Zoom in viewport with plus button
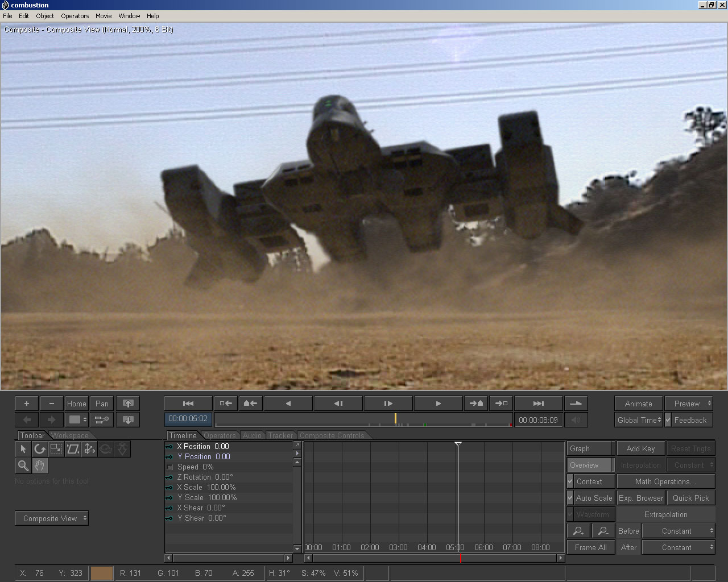The image size is (728, 582). [27, 404]
